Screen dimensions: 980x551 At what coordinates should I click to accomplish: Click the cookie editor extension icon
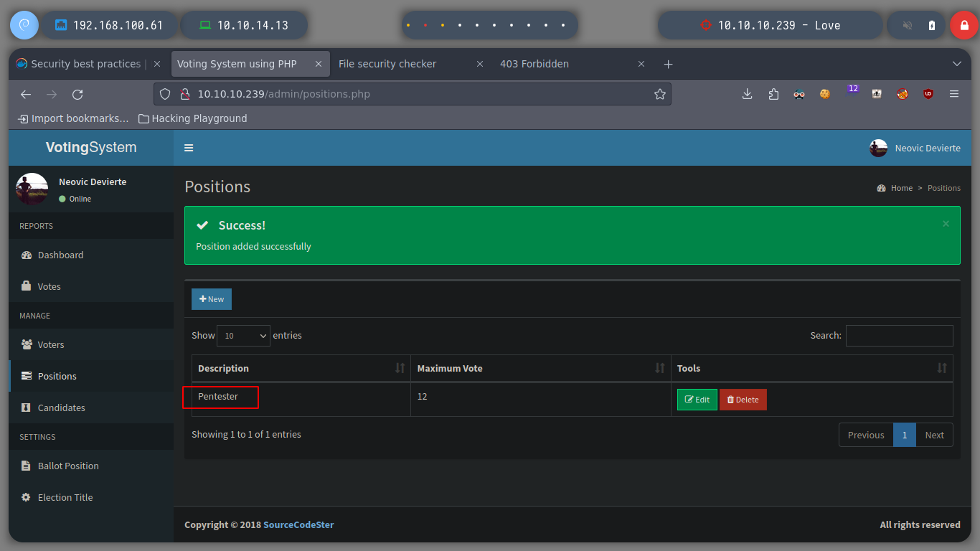click(825, 94)
